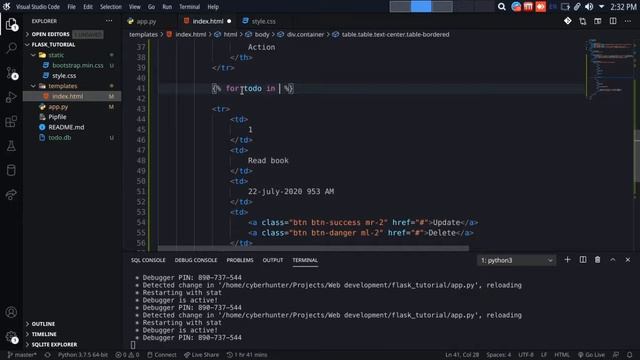Switch to the Output panel tab
This screenshot has height=360, width=640.
[273, 260]
